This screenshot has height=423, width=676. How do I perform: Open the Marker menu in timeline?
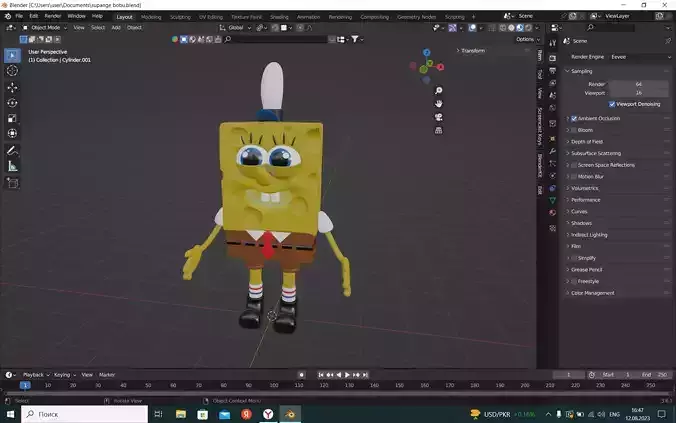pos(107,375)
